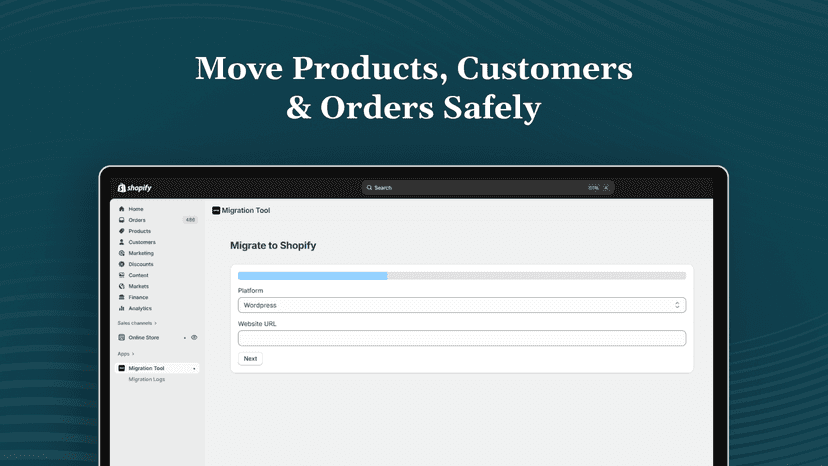Click the Marketing target icon
Image resolution: width=828 pixels, height=466 pixels.
(x=121, y=253)
